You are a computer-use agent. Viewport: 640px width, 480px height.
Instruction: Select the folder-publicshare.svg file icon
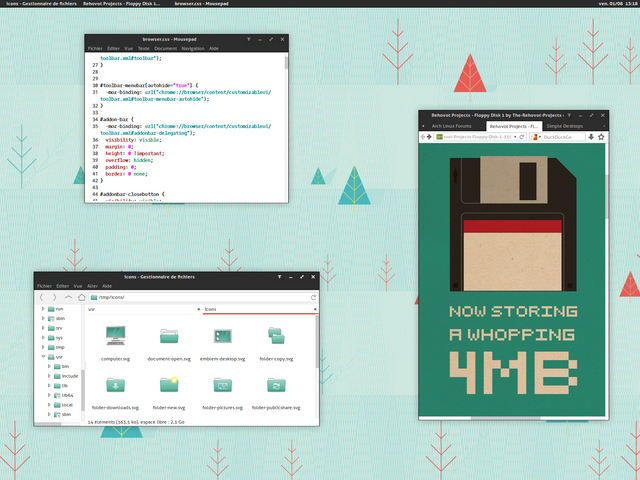(x=276, y=384)
